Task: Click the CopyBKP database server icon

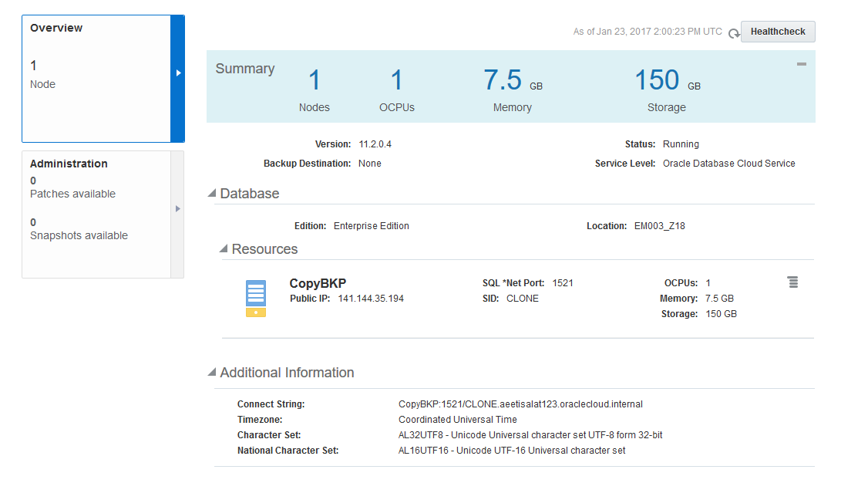Action: tap(256, 299)
